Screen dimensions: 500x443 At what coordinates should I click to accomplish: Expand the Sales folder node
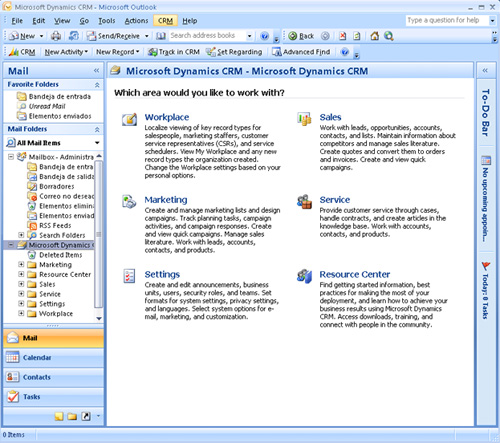(21, 284)
